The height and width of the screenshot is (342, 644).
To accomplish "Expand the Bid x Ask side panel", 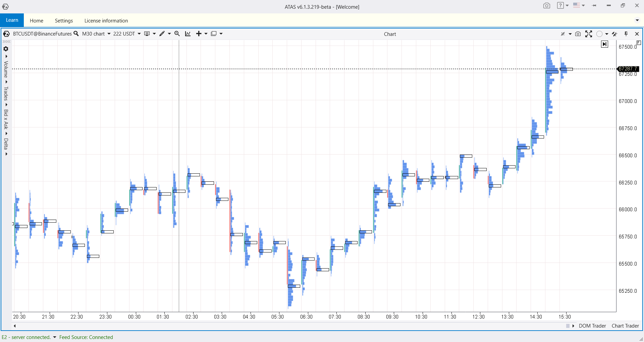I will tap(6, 119).
